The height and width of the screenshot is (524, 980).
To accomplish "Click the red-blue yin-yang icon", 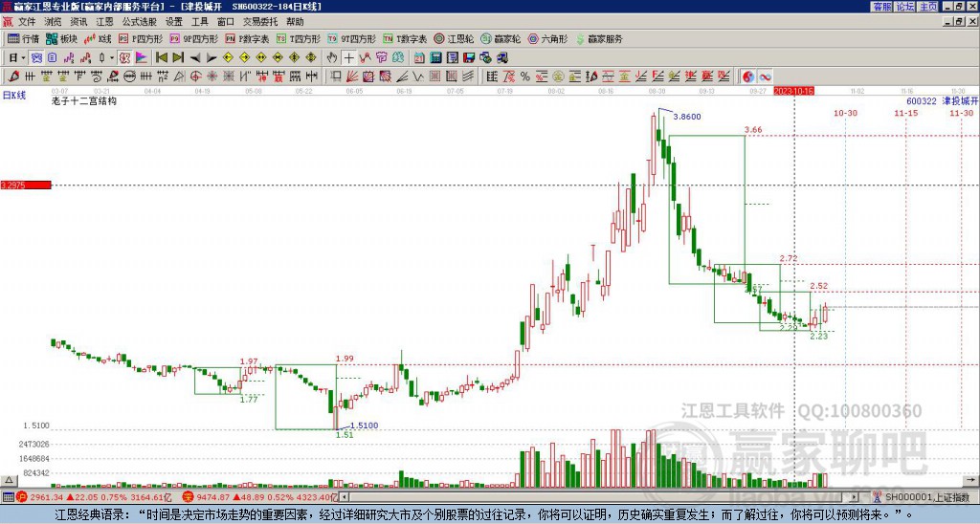I will [748, 76].
